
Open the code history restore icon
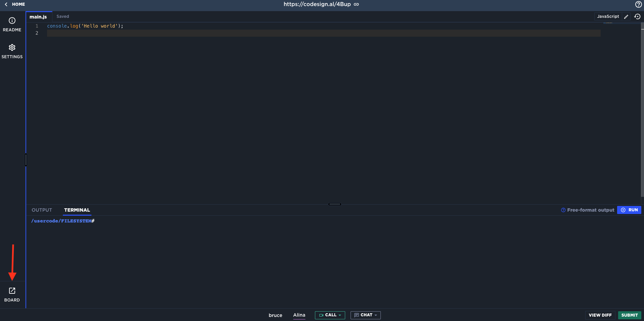[x=637, y=16]
